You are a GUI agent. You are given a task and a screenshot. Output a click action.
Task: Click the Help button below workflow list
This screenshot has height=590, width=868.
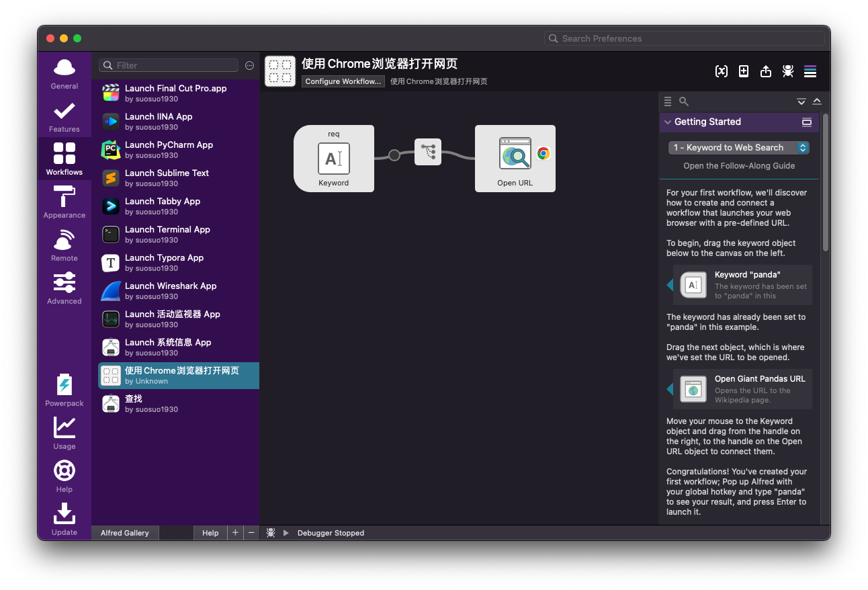[210, 533]
